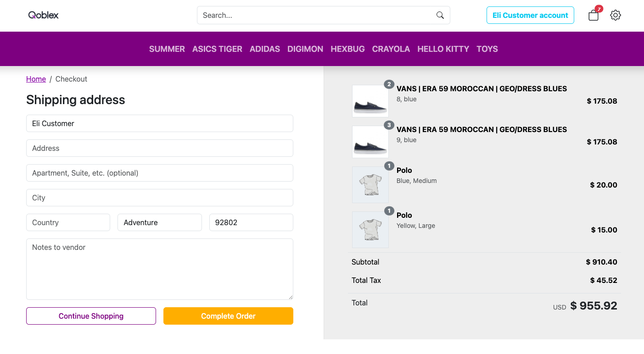Click the size 8 Vans shoe thumbnail

click(370, 101)
